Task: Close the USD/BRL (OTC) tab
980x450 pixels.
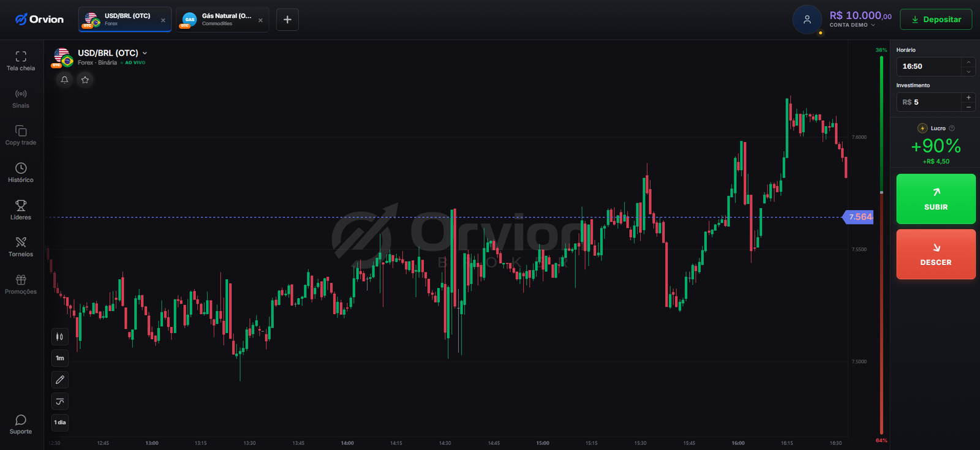Action: (x=163, y=20)
